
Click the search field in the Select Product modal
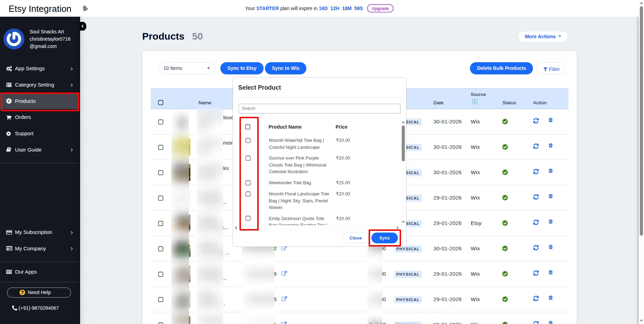(x=319, y=108)
